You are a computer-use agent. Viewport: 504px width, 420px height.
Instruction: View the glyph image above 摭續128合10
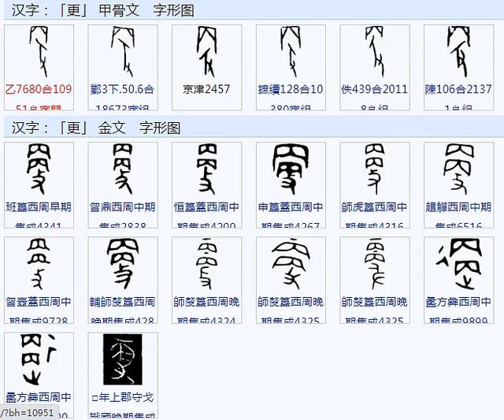coord(291,52)
